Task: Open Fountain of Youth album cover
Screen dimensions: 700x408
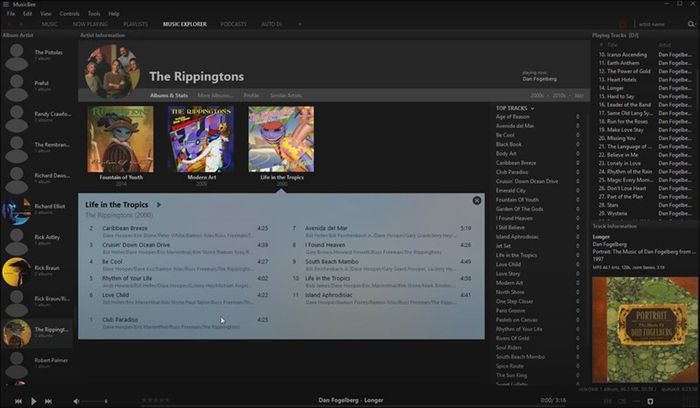Action: point(121,139)
